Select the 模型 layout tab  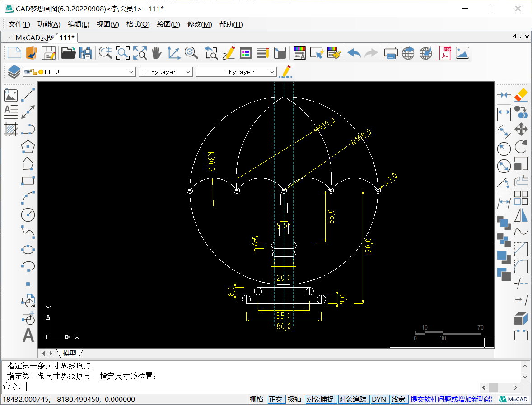[x=70, y=353]
